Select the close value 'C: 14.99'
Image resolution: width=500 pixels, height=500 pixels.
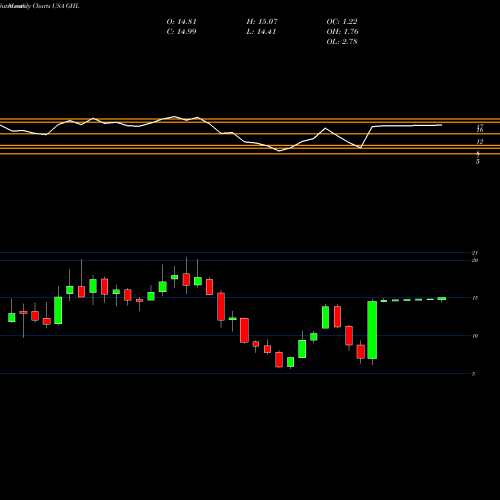(182, 32)
